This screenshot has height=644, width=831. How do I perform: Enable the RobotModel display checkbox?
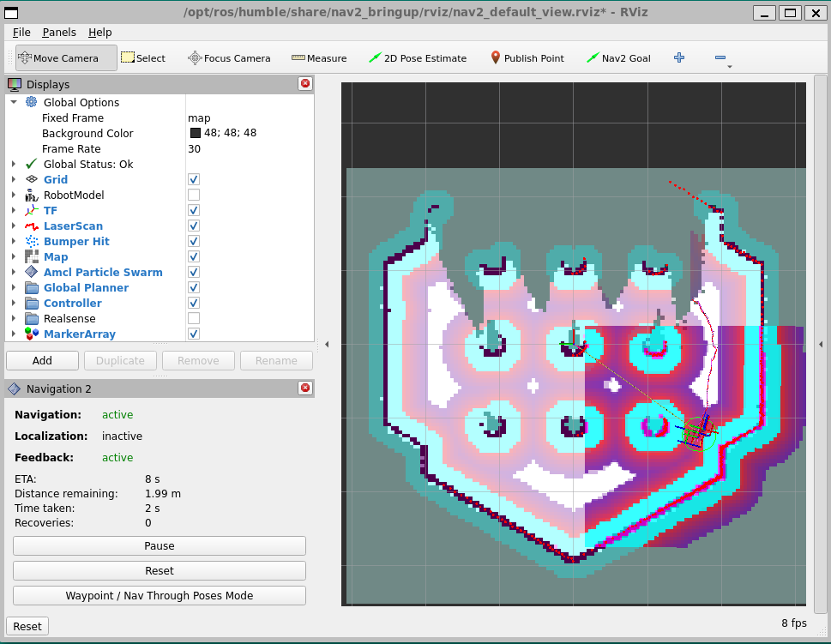coord(194,196)
